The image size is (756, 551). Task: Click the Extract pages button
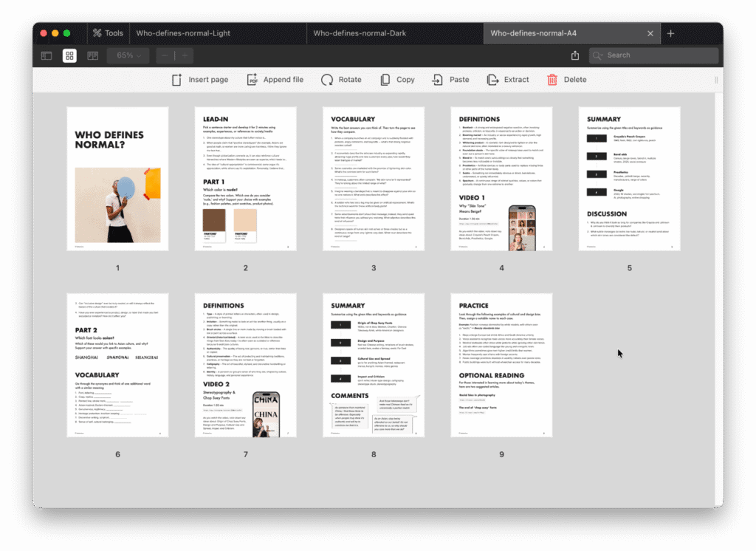[x=508, y=80]
